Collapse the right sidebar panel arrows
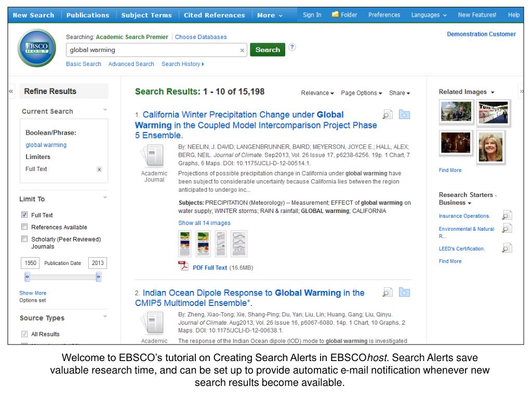 pos(522,91)
